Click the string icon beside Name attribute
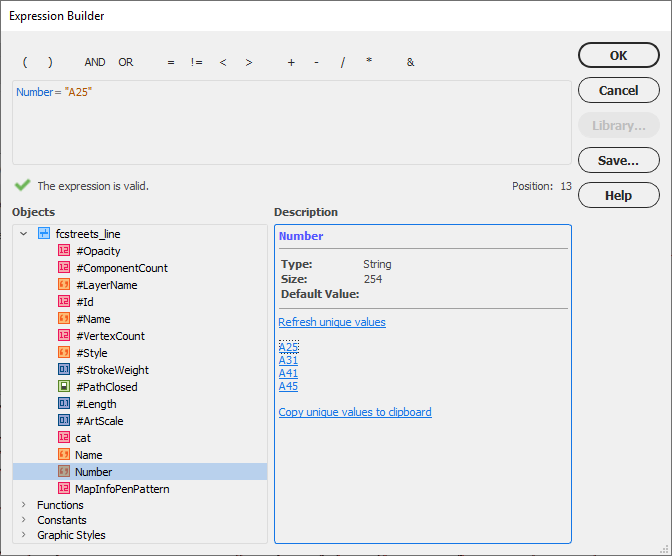 pyautogui.click(x=64, y=454)
